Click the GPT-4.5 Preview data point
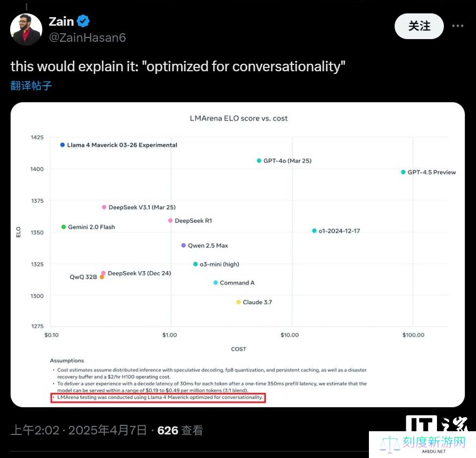This screenshot has width=476, height=458. [x=403, y=172]
